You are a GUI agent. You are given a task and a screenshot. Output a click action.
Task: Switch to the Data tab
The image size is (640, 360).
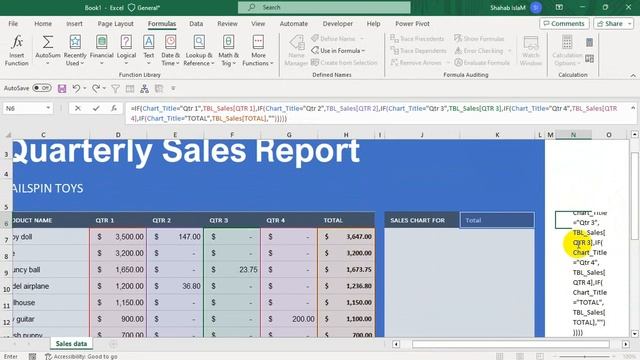coord(196,24)
